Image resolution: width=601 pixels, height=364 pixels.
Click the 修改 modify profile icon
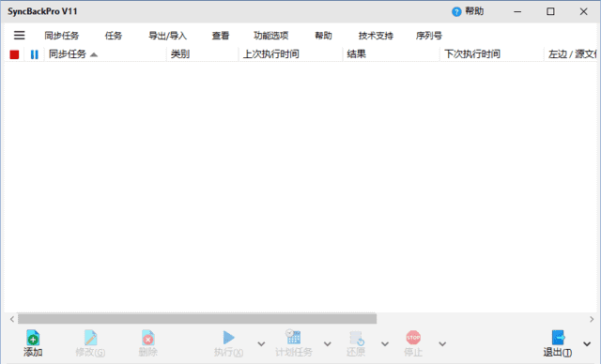point(90,338)
